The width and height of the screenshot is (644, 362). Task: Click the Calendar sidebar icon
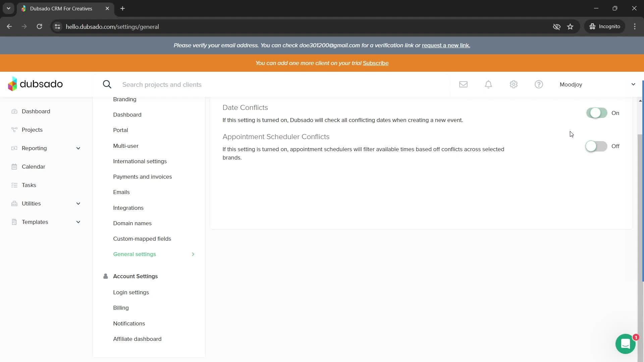click(x=14, y=167)
